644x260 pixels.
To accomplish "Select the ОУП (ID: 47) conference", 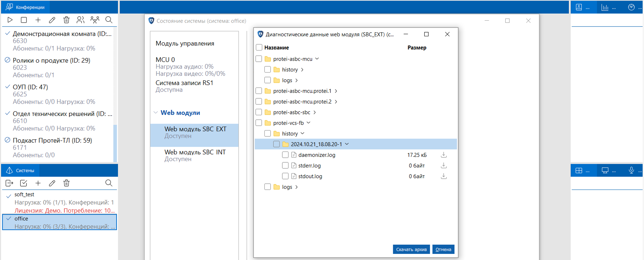I will coord(59,94).
